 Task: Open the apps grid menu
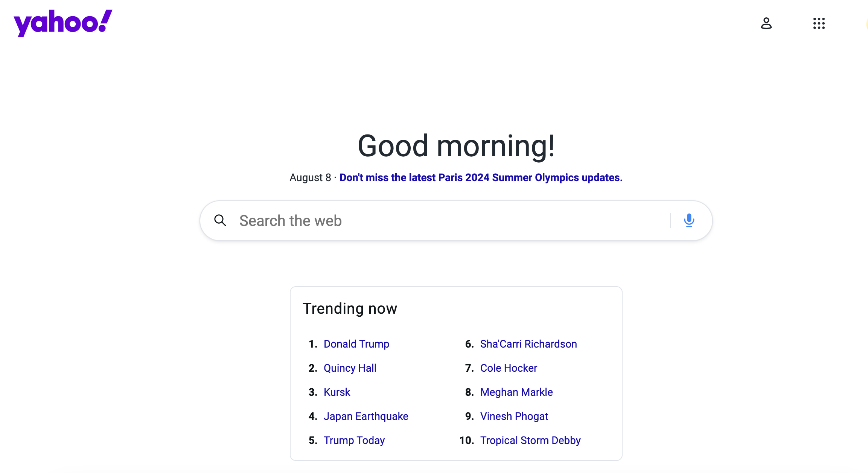(819, 23)
